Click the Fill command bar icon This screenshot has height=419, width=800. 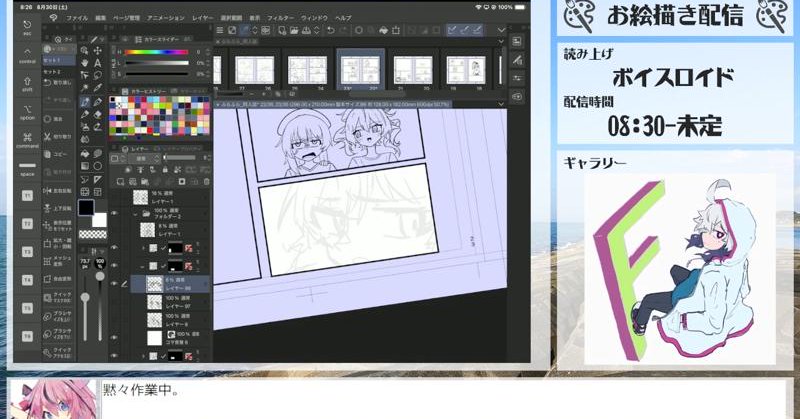[x=383, y=31]
